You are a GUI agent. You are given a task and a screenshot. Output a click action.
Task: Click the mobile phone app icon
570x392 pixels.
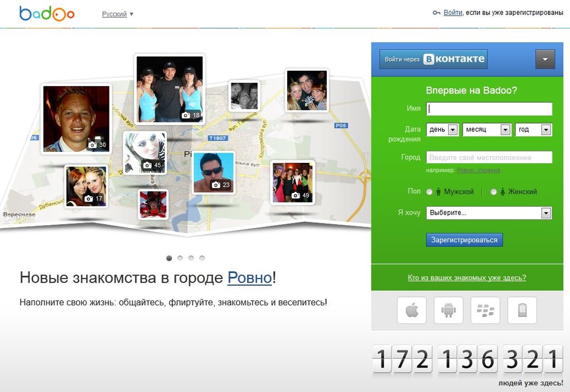(522, 310)
